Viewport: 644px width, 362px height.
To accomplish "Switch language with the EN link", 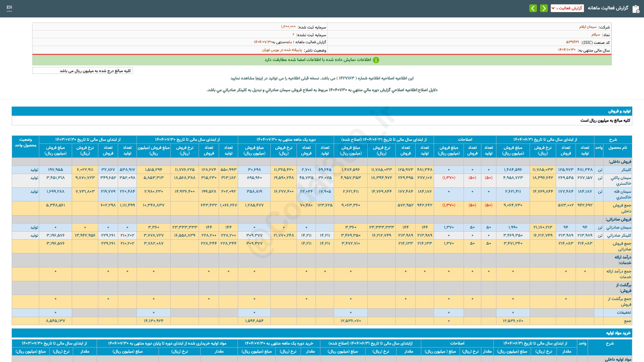I will (9, 7).
